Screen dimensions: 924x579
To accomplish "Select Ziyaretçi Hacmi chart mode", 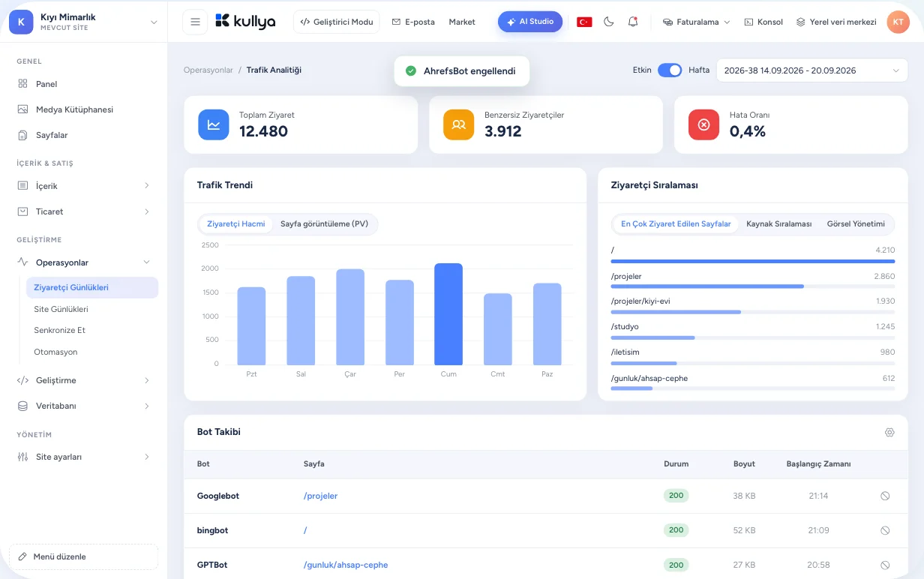I will [x=236, y=223].
